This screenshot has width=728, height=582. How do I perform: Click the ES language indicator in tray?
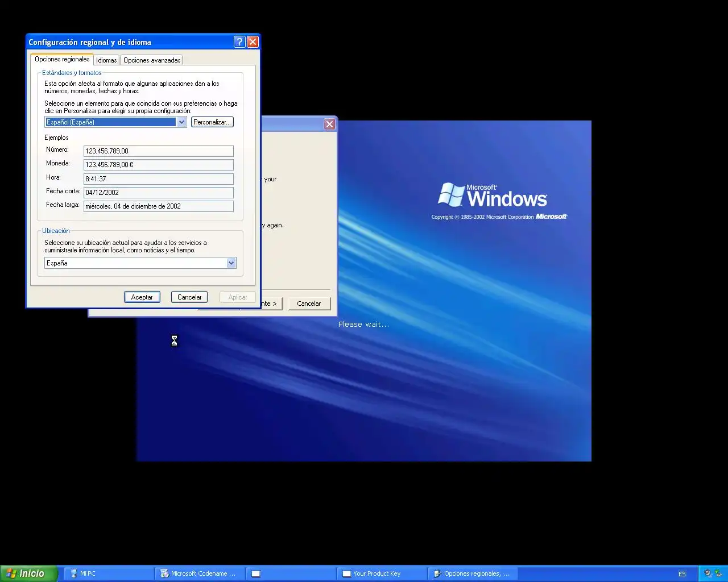[x=682, y=574]
